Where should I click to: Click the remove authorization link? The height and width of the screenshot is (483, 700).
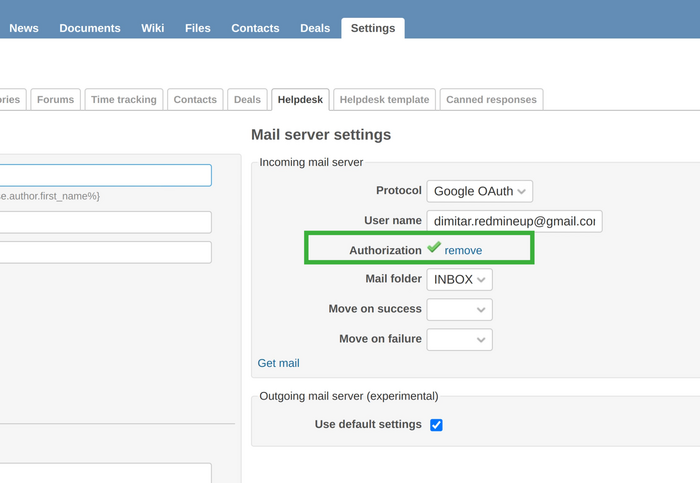click(463, 250)
